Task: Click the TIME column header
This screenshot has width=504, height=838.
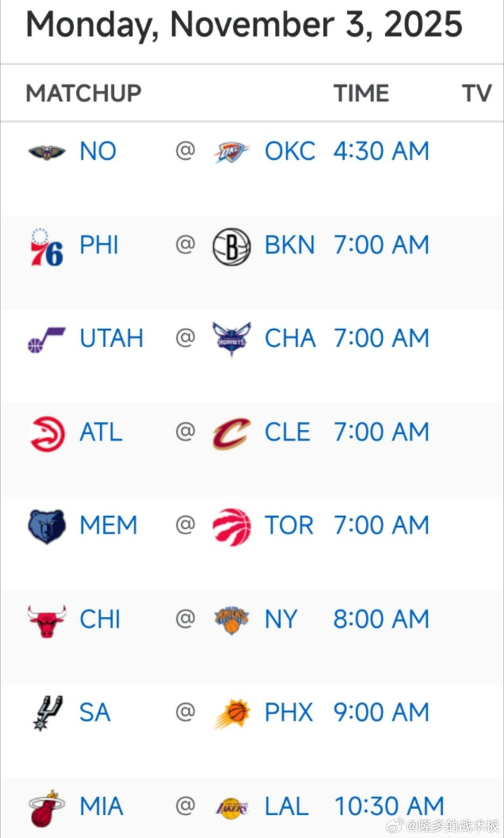Action: (x=361, y=93)
